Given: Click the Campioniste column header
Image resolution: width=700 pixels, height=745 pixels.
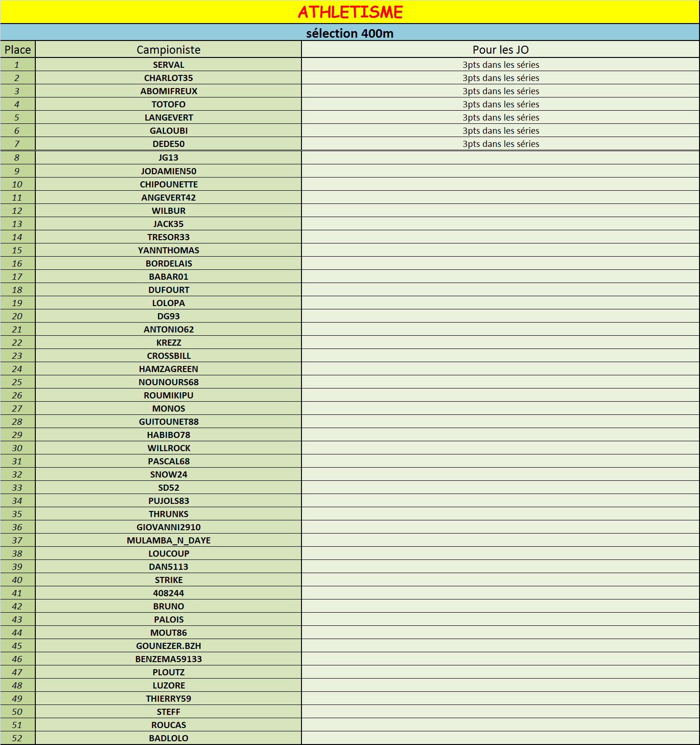Looking at the screenshot, I should pyautogui.click(x=168, y=50).
